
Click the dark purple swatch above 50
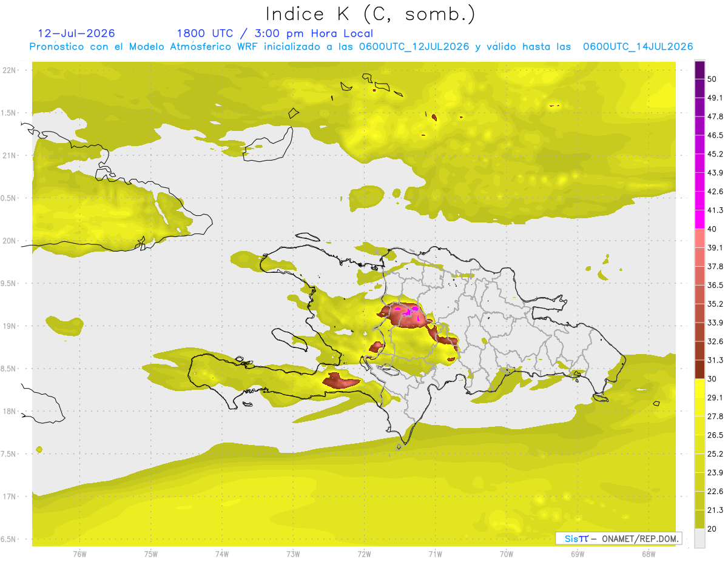pos(700,70)
